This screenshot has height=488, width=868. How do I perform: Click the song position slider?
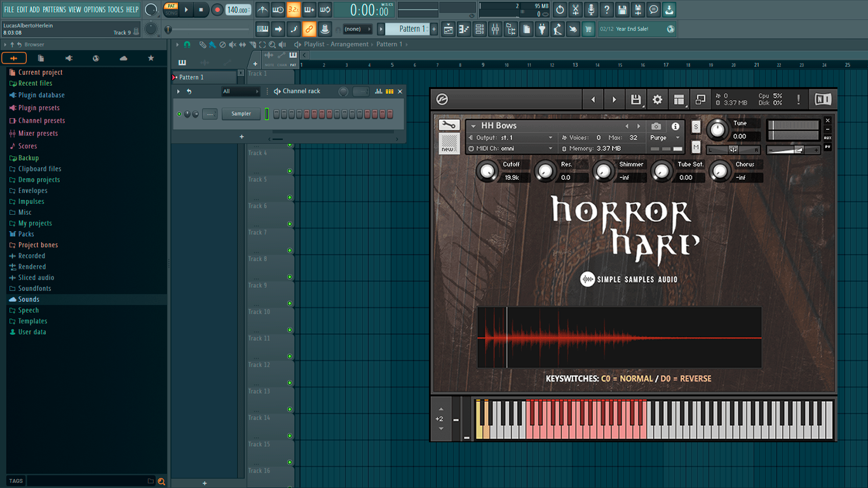pos(208,29)
